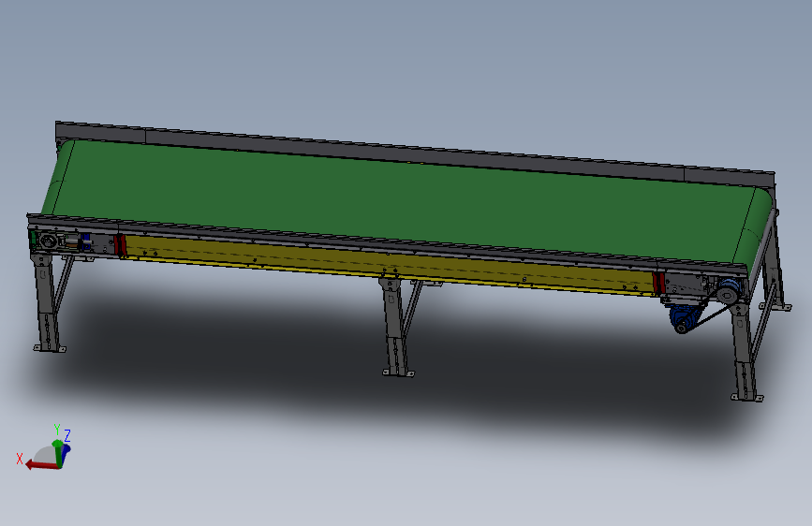Select the red bracket near the motor
This screenshot has height=526, width=812.
pos(658,284)
